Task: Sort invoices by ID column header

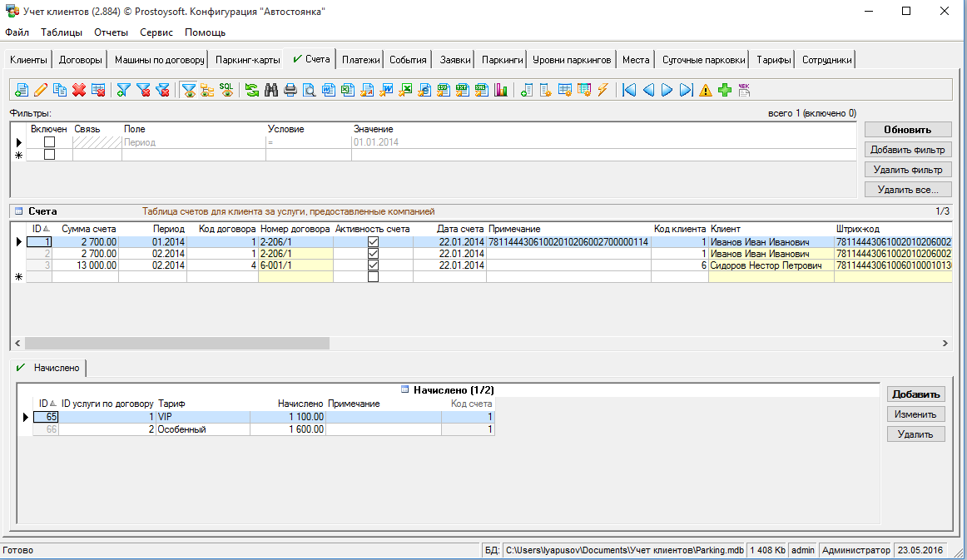Action: coord(39,229)
